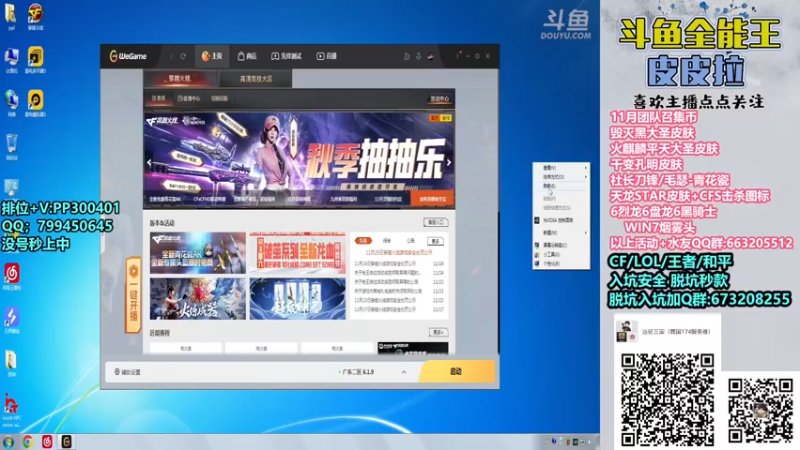Open the 直播中心 sub-tab
The width and height of the screenshot is (800, 450).
click(189, 98)
